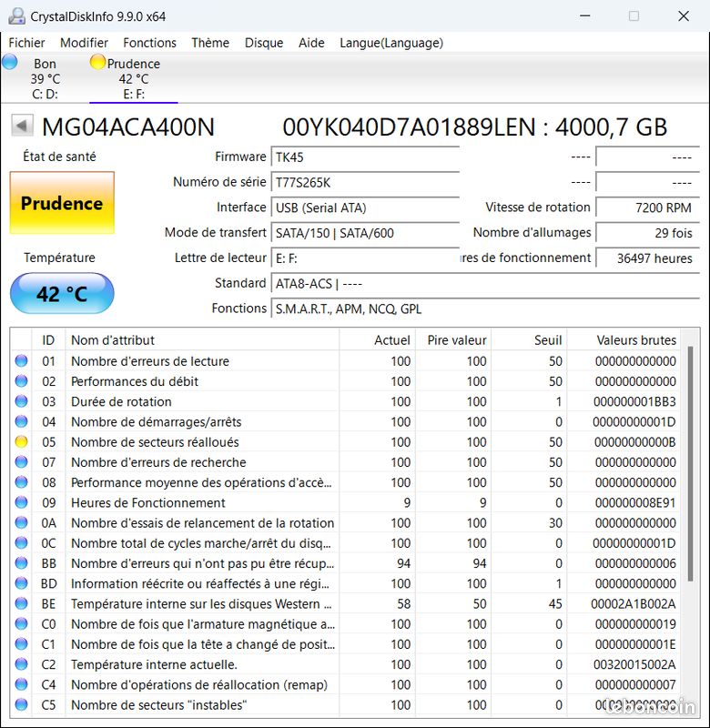Click the status orb of attribute 08

[21, 482]
